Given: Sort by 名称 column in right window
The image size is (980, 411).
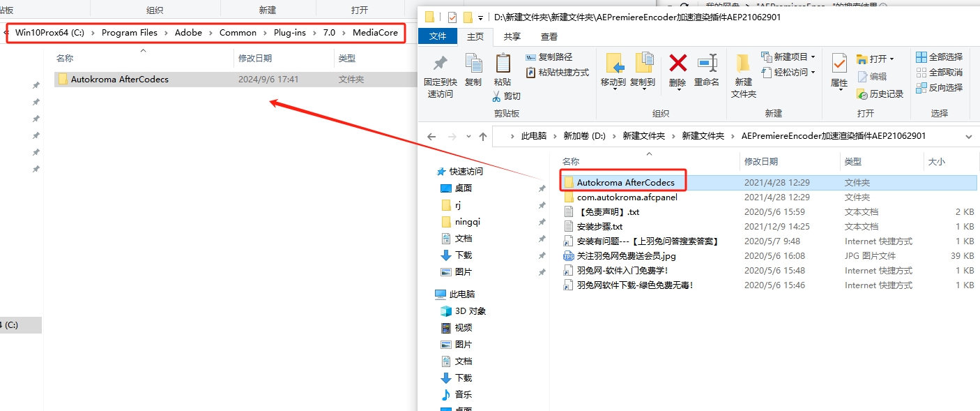Looking at the screenshot, I should tap(649, 161).
